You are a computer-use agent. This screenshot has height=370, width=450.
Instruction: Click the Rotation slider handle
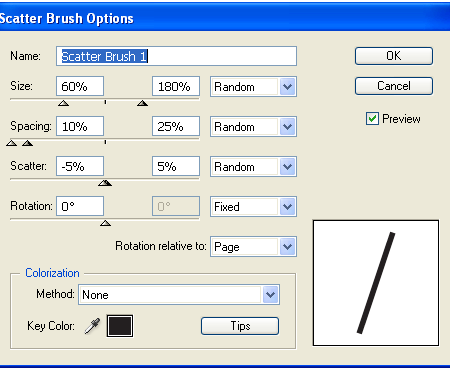(105, 223)
